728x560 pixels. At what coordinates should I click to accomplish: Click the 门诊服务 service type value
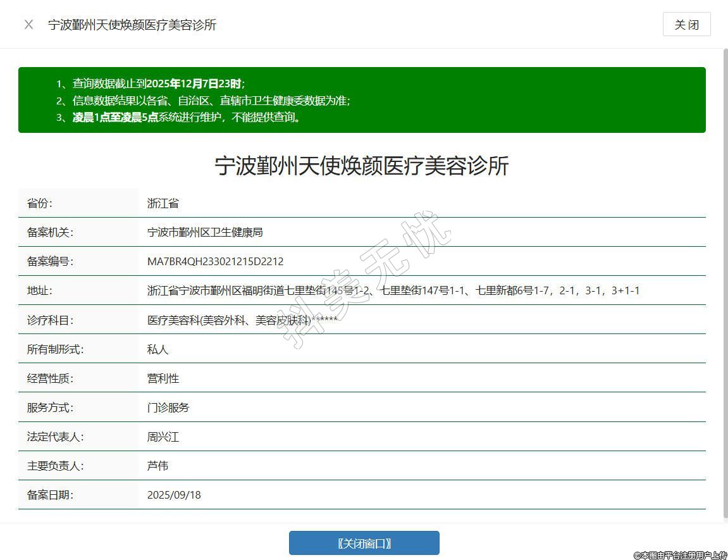(168, 408)
